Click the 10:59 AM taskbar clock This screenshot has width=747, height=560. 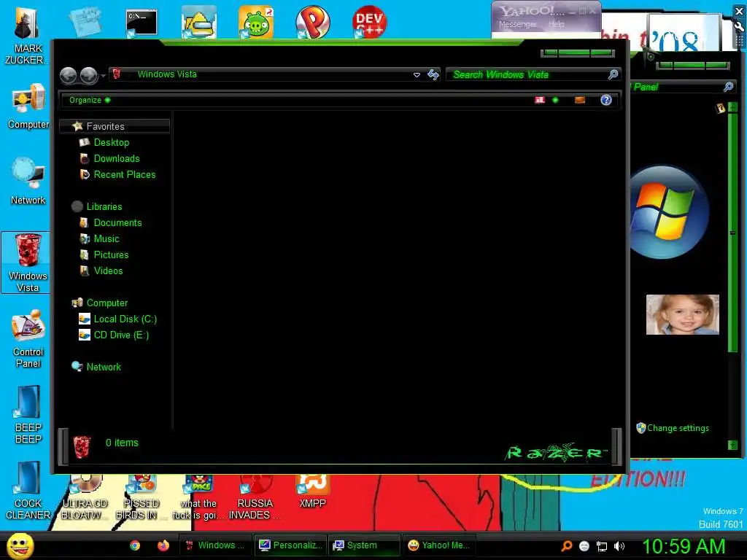[684, 546]
